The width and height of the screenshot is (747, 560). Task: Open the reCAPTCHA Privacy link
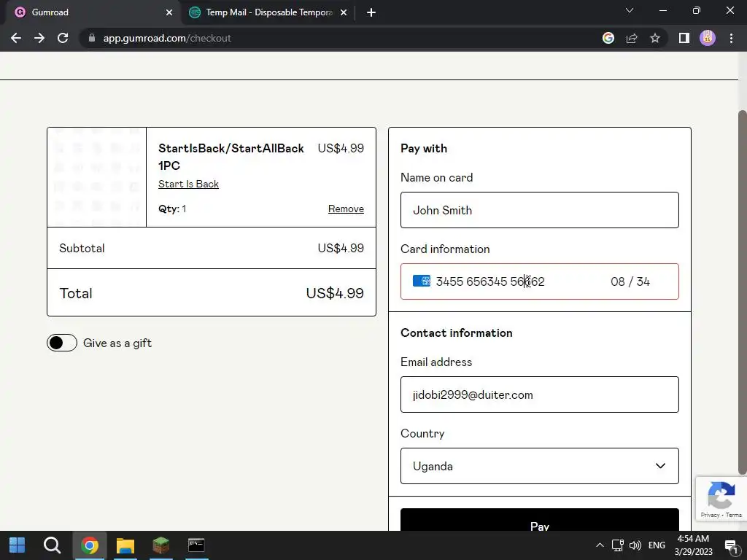pos(710,515)
